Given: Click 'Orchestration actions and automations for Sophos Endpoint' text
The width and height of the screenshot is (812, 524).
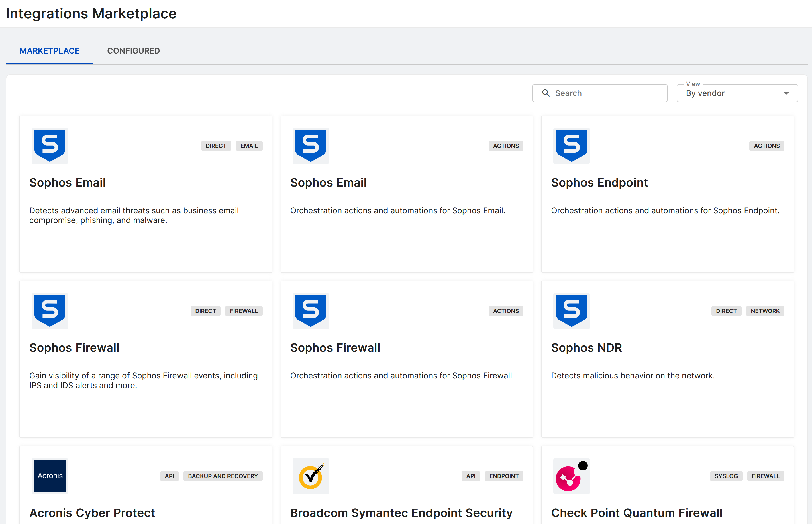Looking at the screenshot, I should pyautogui.click(x=665, y=210).
